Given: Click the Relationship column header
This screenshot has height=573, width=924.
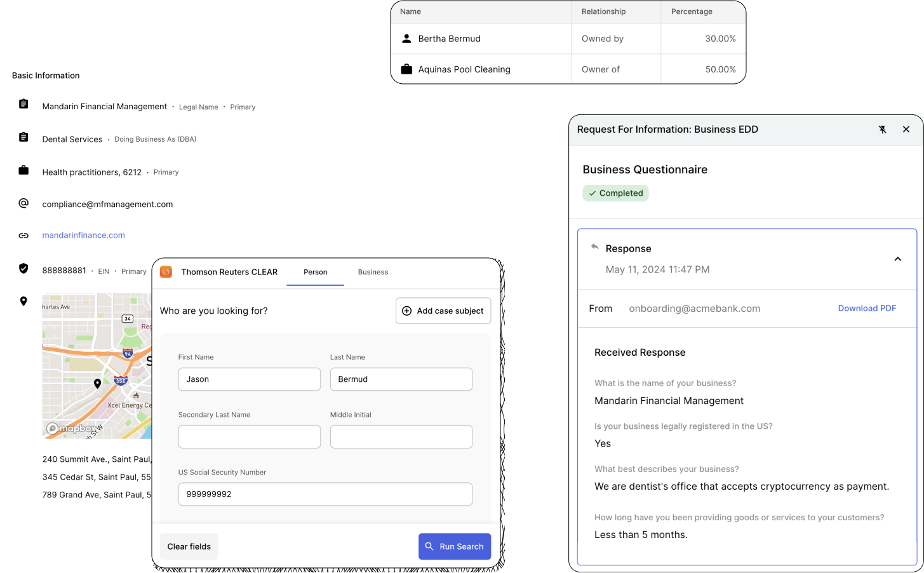Looking at the screenshot, I should [x=603, y=11].
